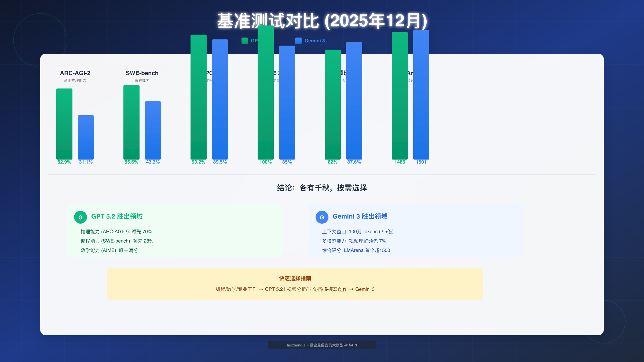644x362 pixels.
Task: Click the 'Gemini 3 胜出领域' heading
Action: [x=360, y=217]
